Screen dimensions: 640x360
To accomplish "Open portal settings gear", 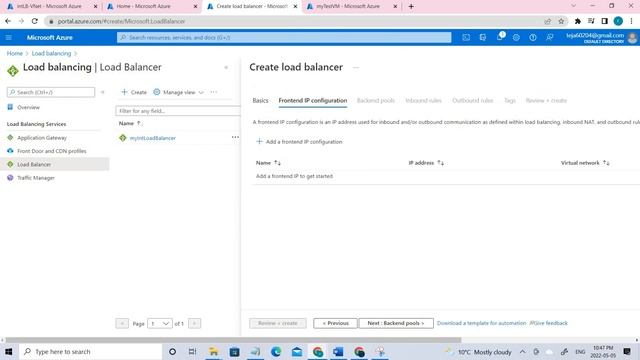I will click(x=516, y=38).
